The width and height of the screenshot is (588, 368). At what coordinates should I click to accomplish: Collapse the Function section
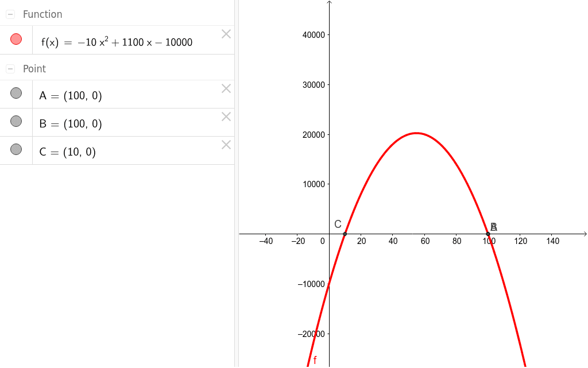click(x=9, y=14)
